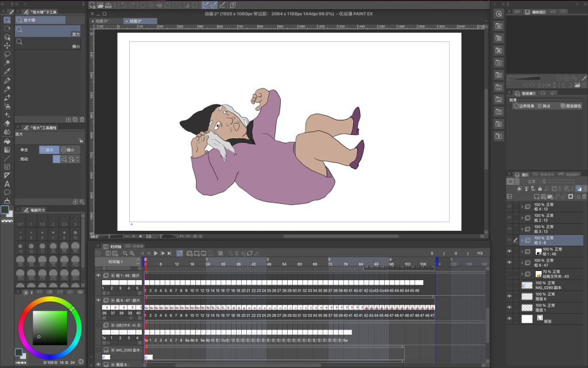Jump to the last frame of timeline
The image size is (588, 368).
click(x=169, y=253)
